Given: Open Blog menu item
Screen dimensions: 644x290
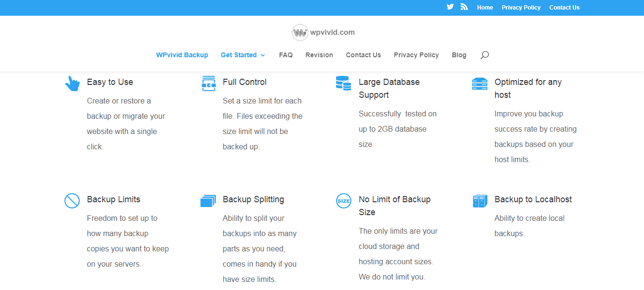Looking at the screenshot, I should click(459, 55).
